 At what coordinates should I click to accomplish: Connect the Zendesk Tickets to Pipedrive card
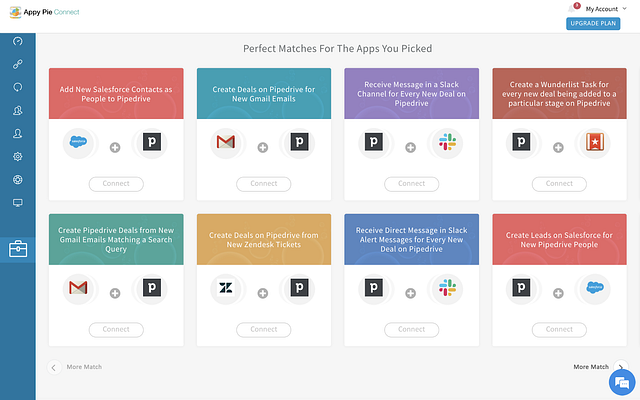point(264,329)
